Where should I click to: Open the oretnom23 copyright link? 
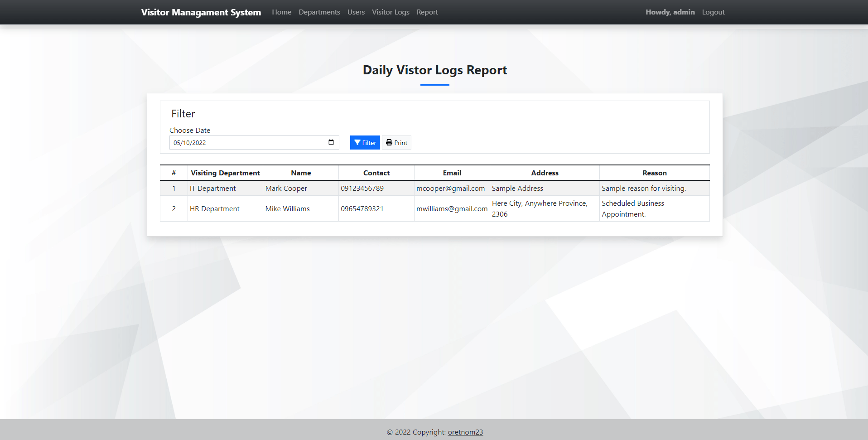tap(465, 432)
